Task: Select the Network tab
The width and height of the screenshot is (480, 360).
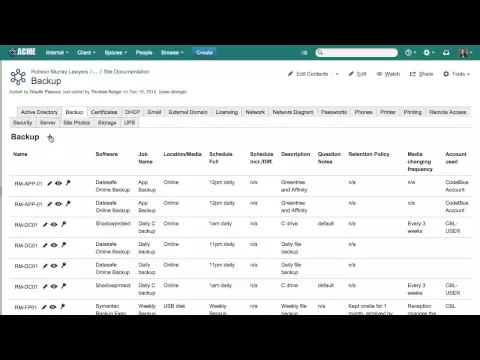Action: (x=255, y=112)
